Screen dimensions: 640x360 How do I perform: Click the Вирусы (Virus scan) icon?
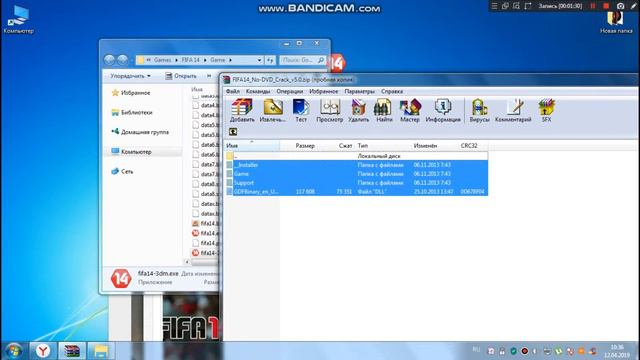479,110
